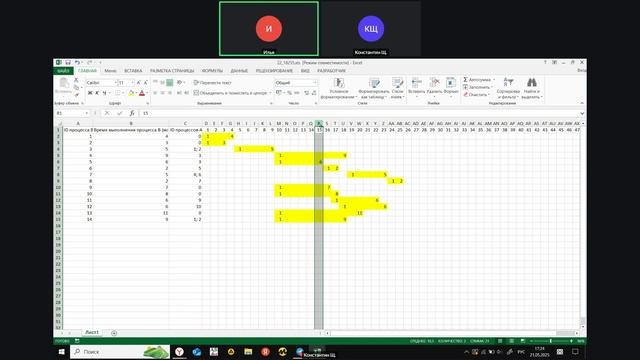The height and width of the screenshot is (360, 640).
Task: Open Windows Start menu
Action: point(62,351)
